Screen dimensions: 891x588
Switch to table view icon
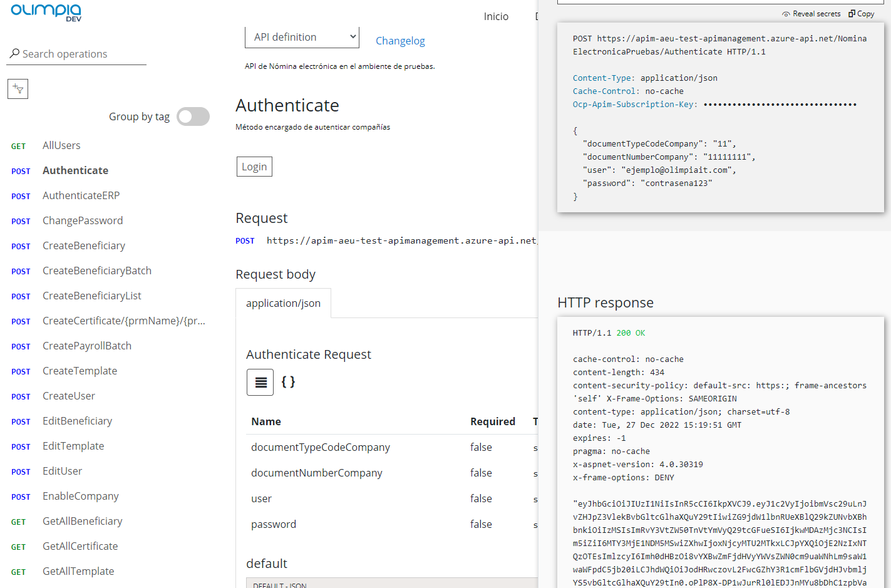260,382
